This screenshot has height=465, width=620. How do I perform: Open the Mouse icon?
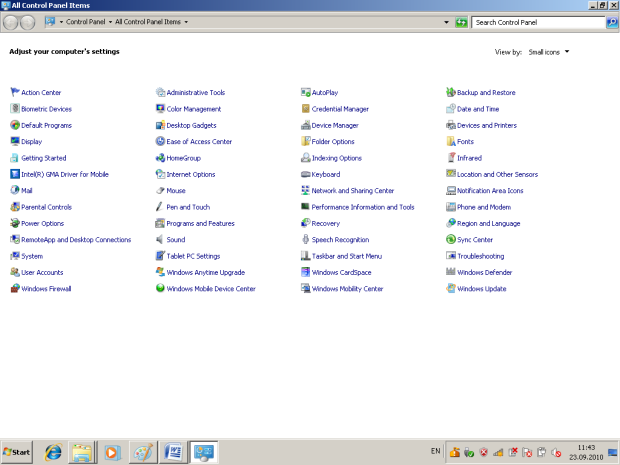tap(160, 190)
